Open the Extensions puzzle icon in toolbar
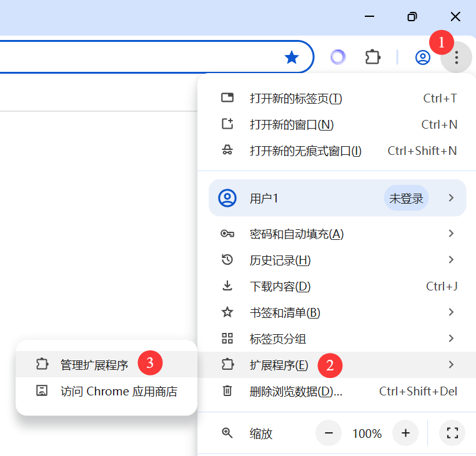476x456 pixels. coord(373,58)
